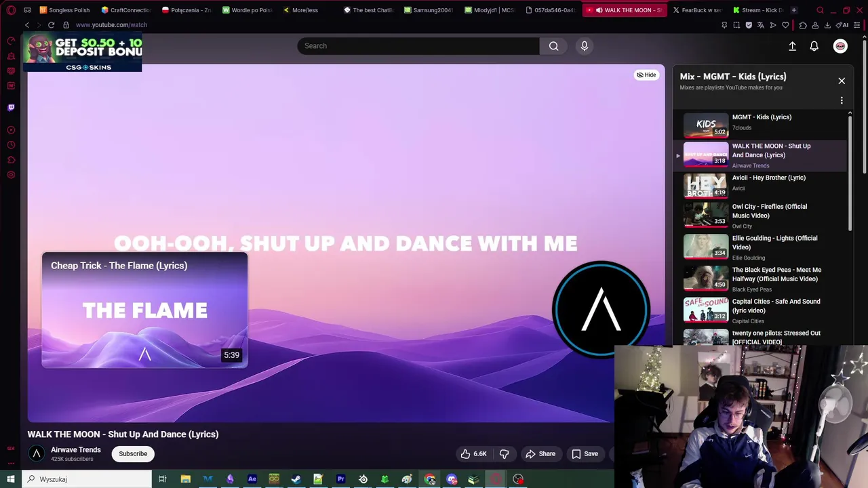Screen dimensions: 868x488
Task: Click the YouTube create upload icon
Action: coord(792,45)
